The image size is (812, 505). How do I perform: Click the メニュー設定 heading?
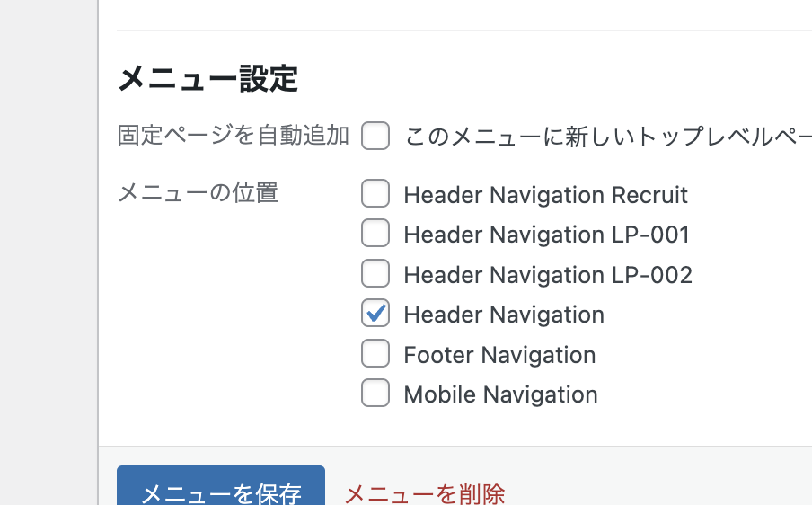click(x=207, y=79)
